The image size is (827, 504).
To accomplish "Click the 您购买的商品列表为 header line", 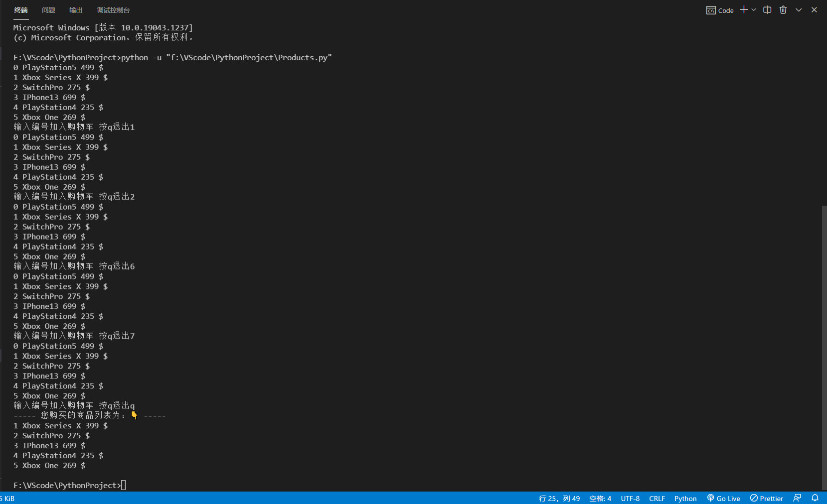I will tap(90, 415).
